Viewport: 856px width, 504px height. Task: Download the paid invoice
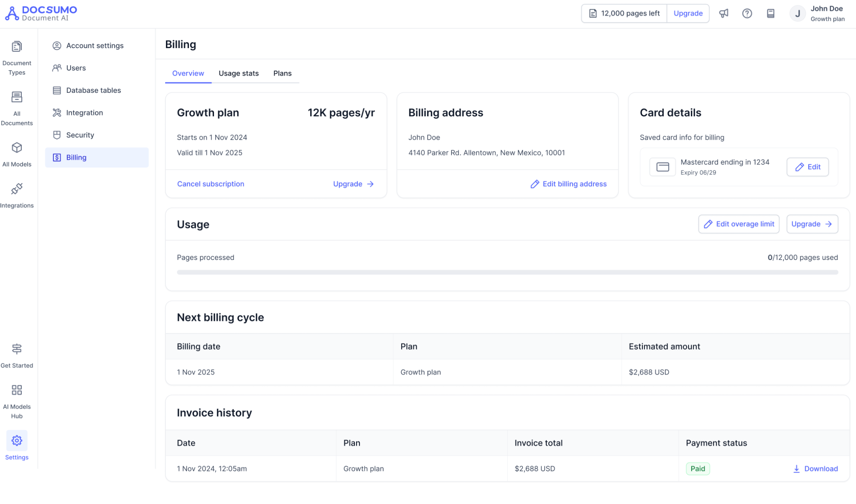pos(815,468)
